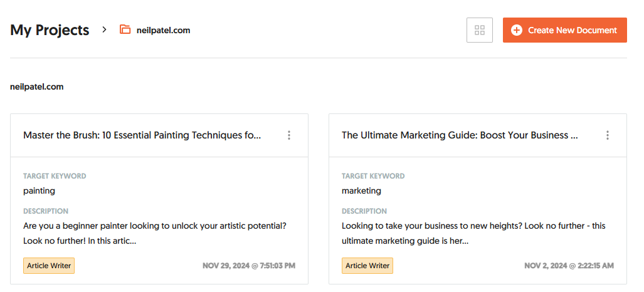Open the Master the Brush painting article title

click(142, 135)
